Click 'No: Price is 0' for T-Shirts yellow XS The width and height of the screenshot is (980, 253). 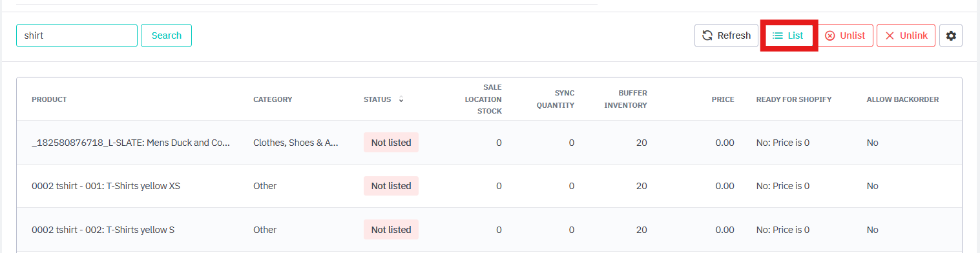783,186
